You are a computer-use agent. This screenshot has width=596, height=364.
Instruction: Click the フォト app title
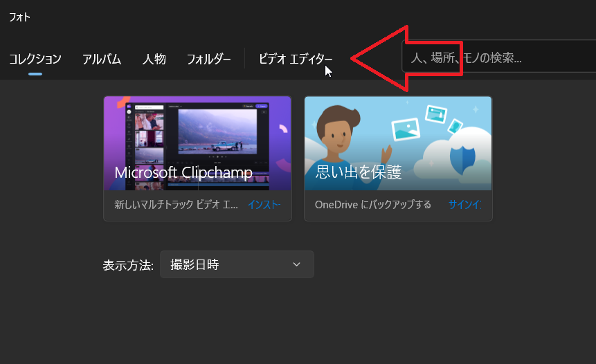click(19, 17)
